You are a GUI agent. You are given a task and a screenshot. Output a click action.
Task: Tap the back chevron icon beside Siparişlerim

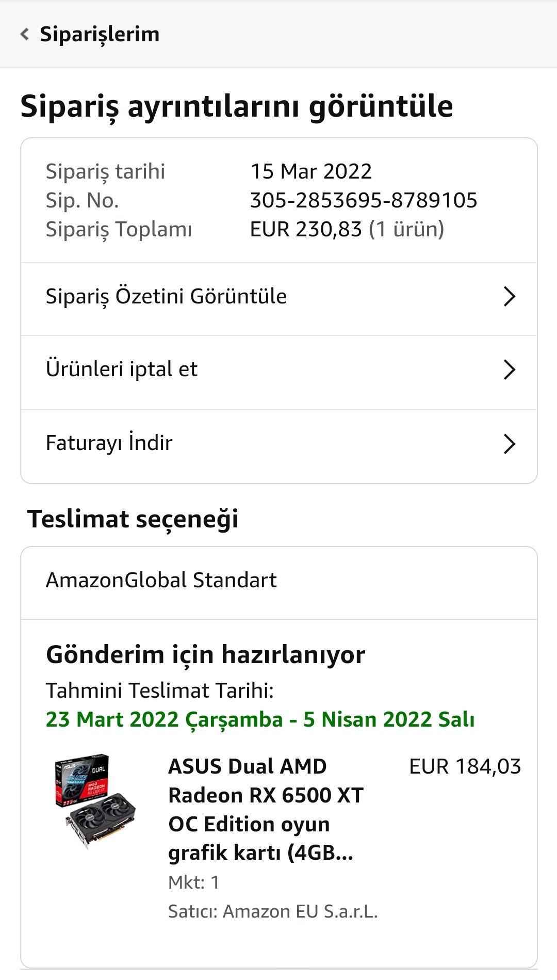24,34
